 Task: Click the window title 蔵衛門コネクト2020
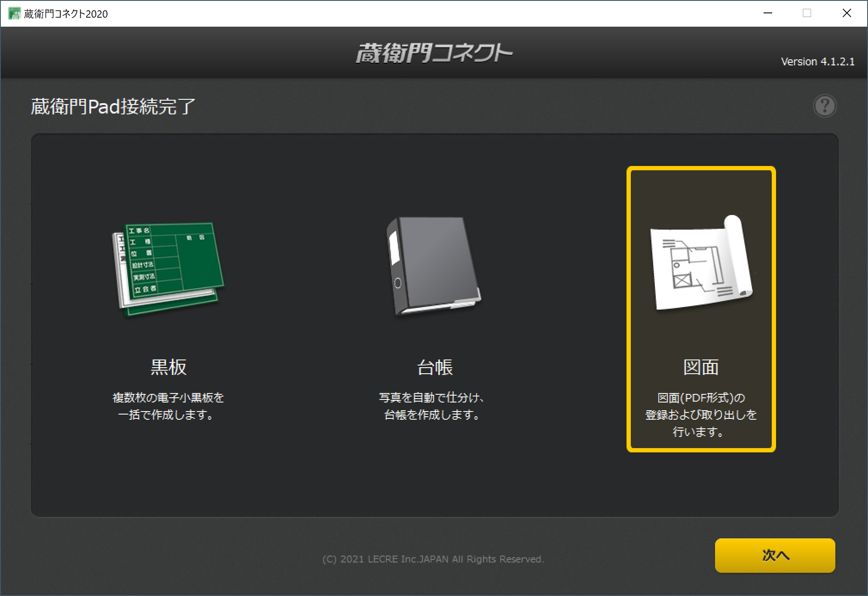pyautogui.click(x=66, y=14)
